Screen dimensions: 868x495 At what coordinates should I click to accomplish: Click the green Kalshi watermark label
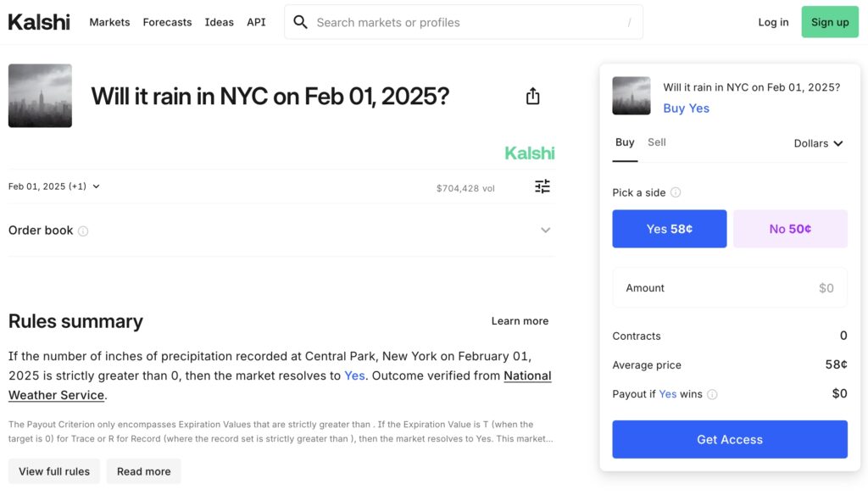click(x=529, y=153)
